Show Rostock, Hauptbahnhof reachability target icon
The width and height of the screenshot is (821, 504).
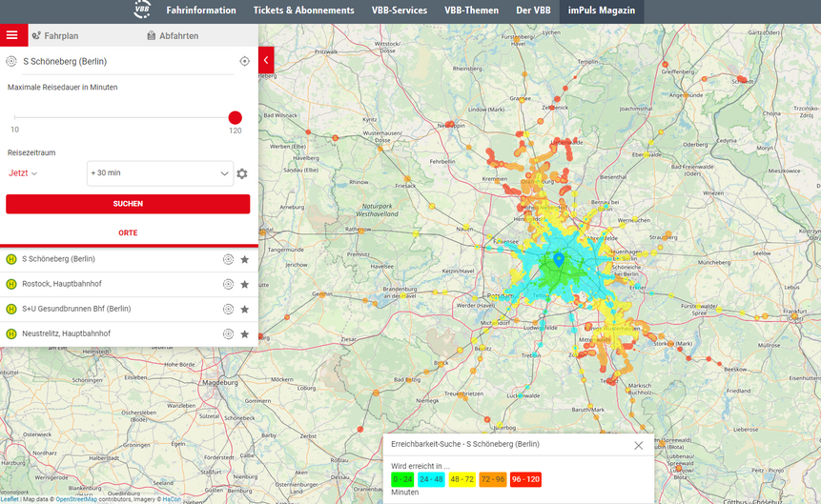point(228,284)
